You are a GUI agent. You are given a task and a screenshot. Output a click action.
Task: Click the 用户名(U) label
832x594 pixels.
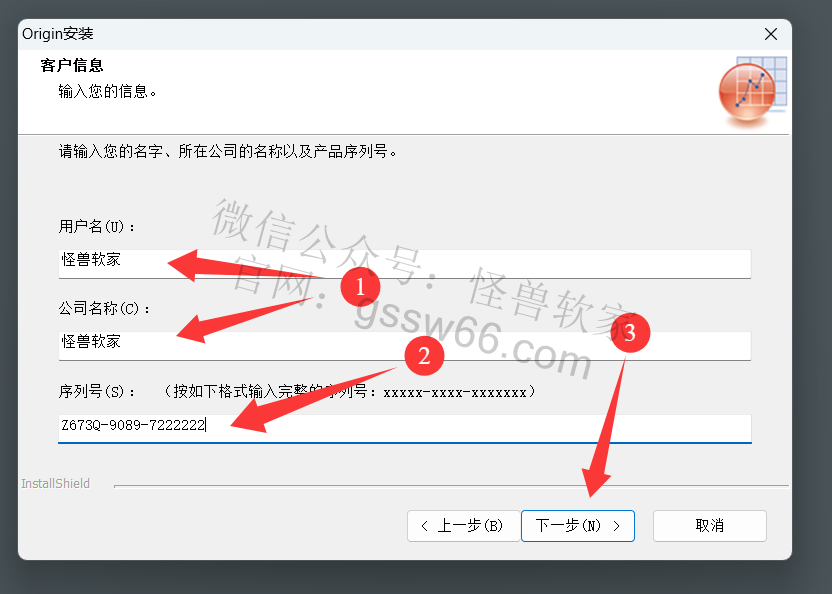[97, 227]
